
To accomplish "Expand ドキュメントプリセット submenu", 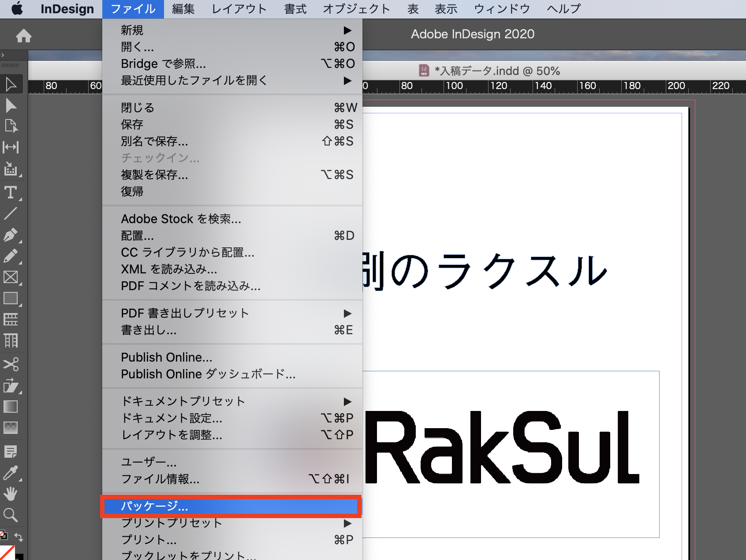I will [232, 401].
